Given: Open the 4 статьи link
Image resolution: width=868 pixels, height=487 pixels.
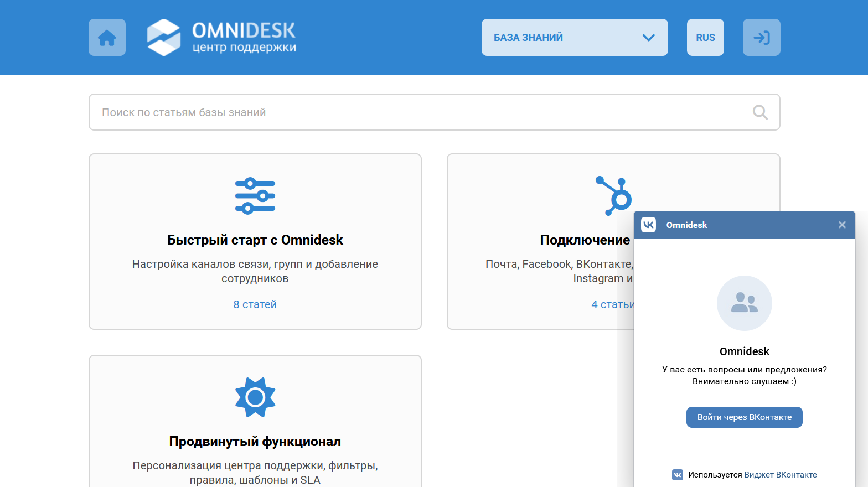Looking at the screenshot, I should coord(613,304).
